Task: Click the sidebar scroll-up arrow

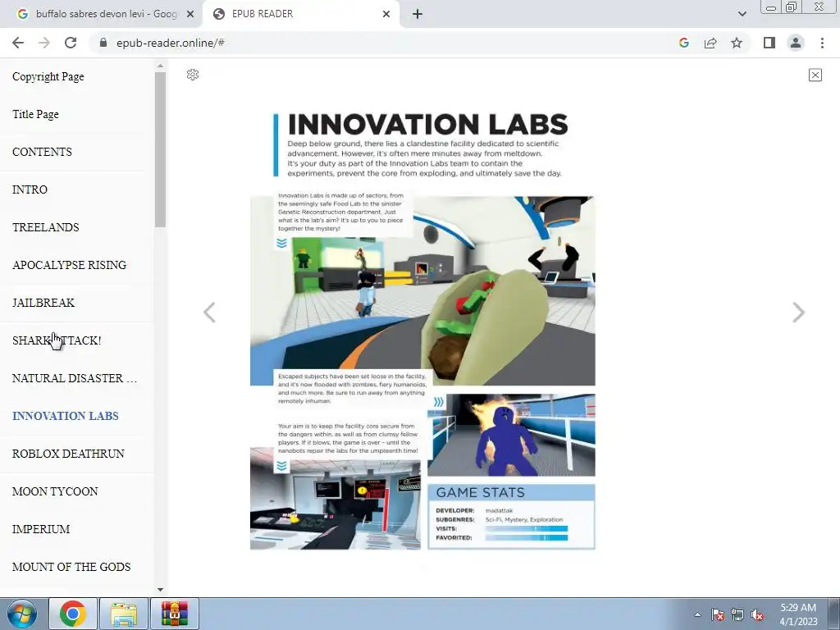Action: pos(160,66)
